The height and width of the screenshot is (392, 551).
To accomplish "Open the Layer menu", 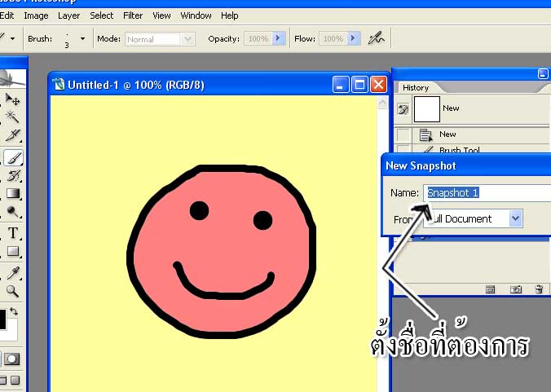I will pyautogui.click(x=68, y=15).
